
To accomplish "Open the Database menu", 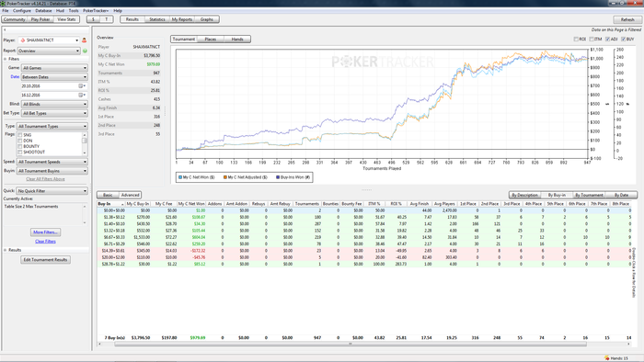I will 43,11.
